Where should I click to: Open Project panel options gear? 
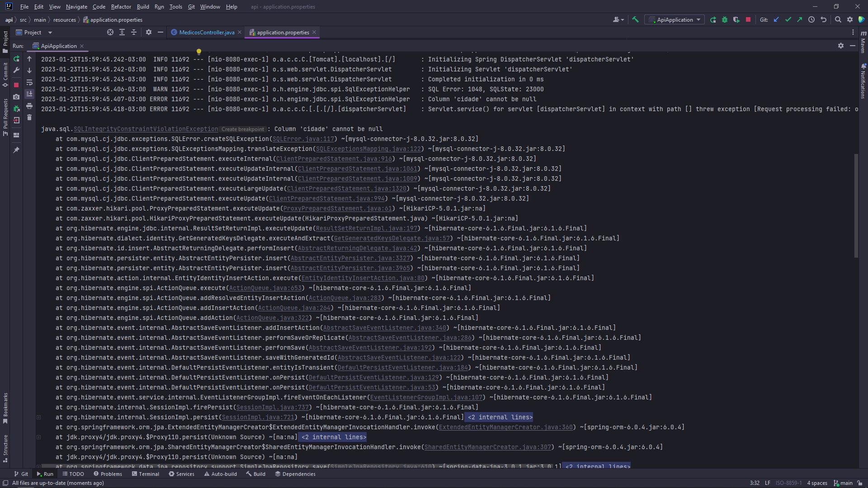(149, 32)
